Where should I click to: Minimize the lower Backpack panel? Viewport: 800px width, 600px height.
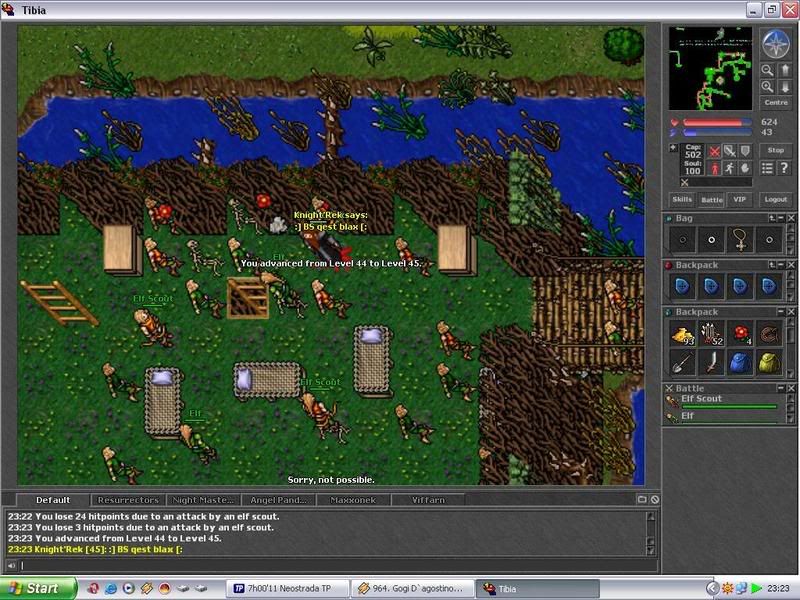point(781,312)
